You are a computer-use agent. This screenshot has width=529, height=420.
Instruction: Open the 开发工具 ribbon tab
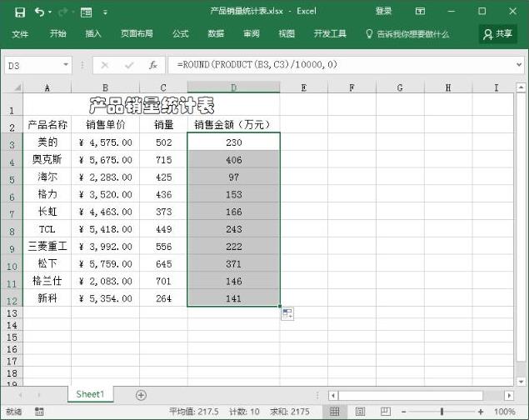330,33
